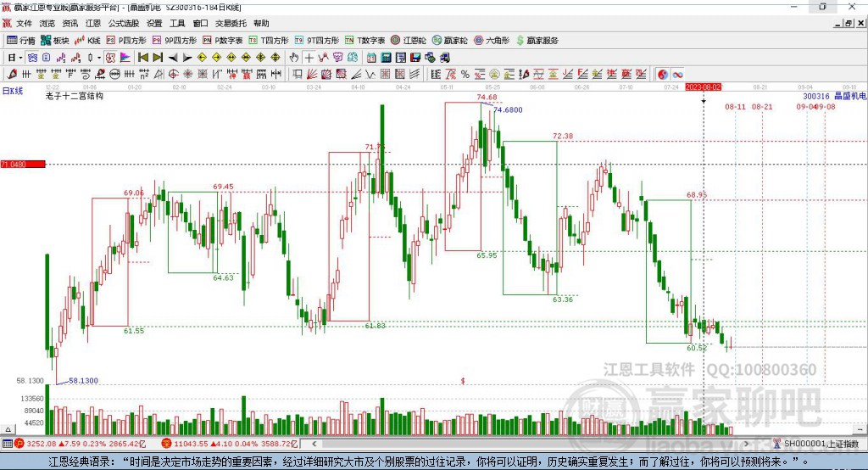Click the pink flag chart icon

point(125,58)
